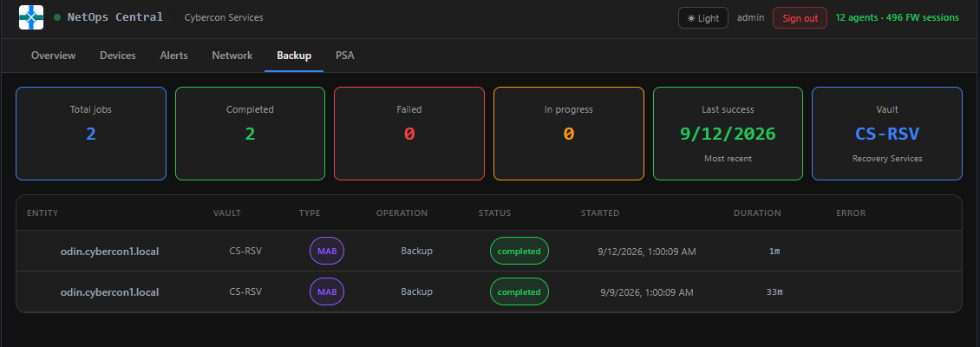Select the Failed jobs card
Viewport: 980px width, 347px height.
click(x=409, y=134)
